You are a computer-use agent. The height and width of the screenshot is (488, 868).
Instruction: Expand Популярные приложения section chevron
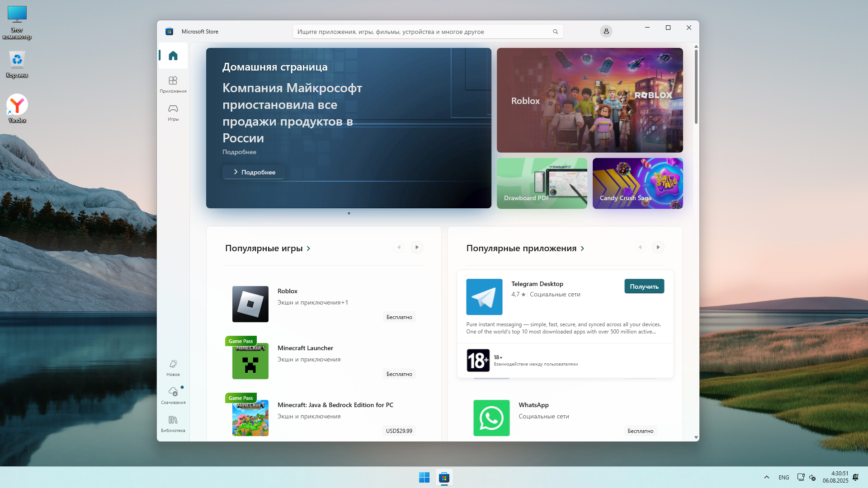pos(582,249)
